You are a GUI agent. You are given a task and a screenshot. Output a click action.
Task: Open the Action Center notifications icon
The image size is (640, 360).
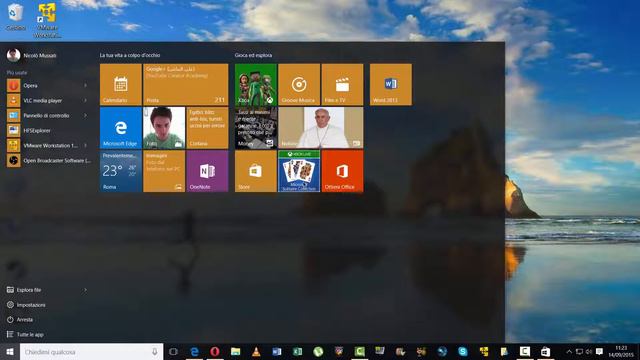tap(599, 351)
